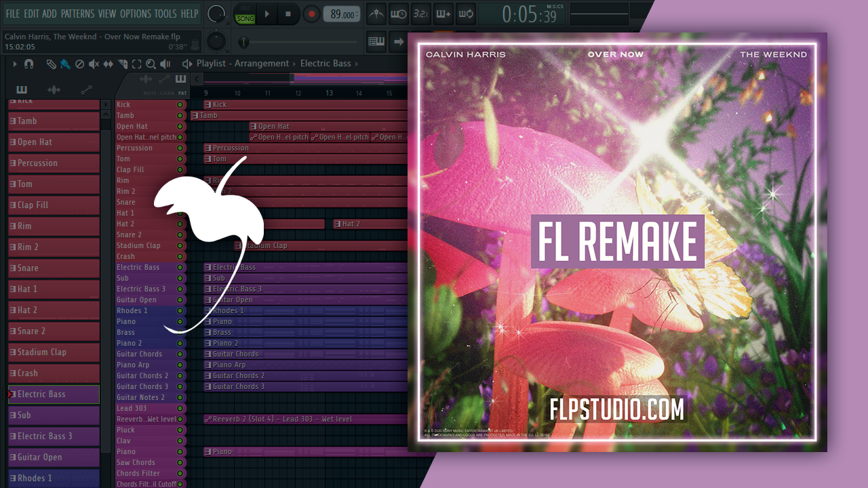Select the Slip tool in playlist toolbar
Screen dimensions: 868x488
click(108, 64)
